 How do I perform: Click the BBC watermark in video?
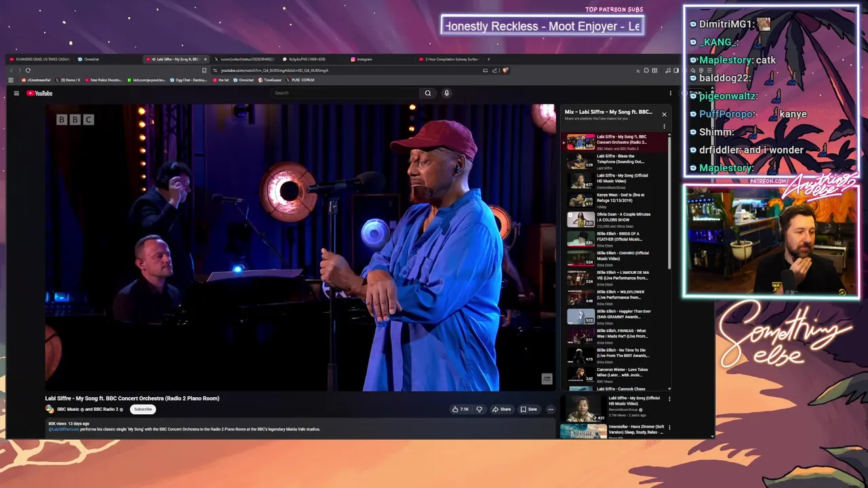tap(75, 119)
